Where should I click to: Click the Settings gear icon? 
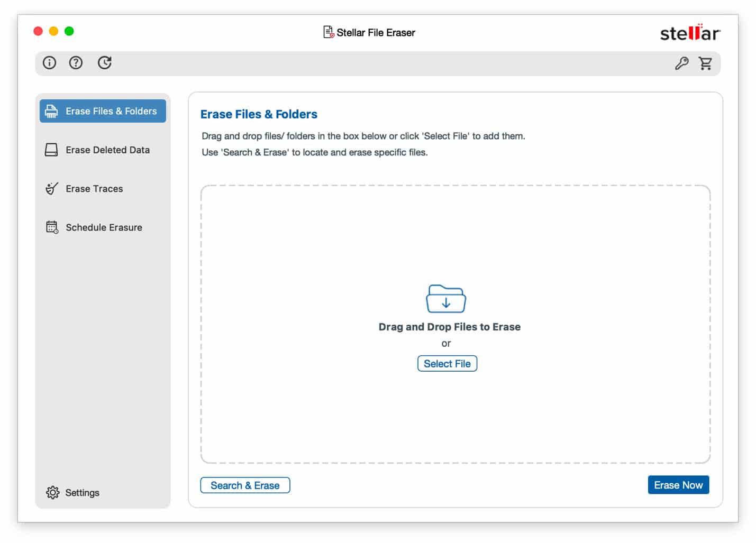(x=52, y=492)
